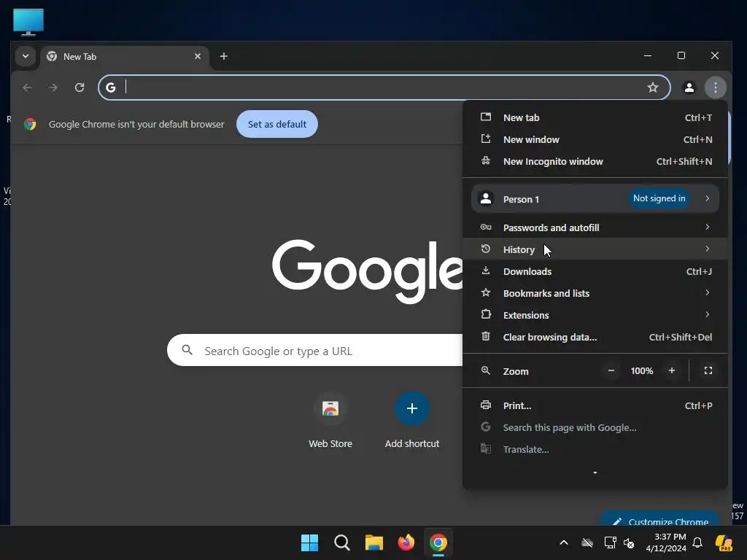
Task: Choose Translate from the menu
Action: (595, 449)
